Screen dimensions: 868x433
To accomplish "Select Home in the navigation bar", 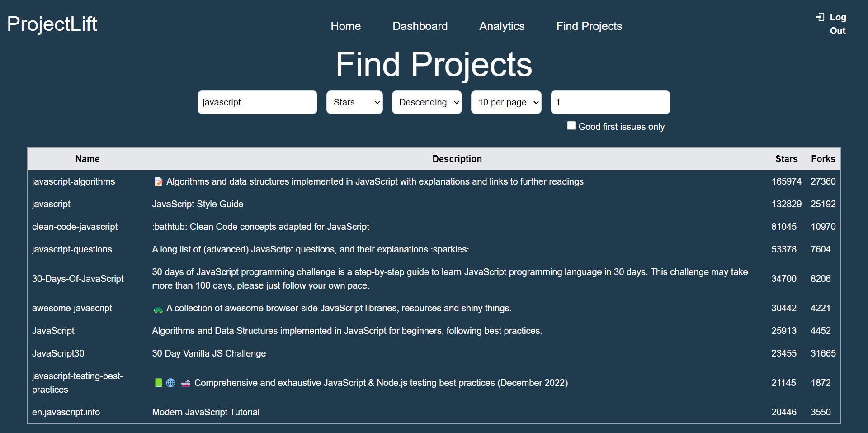I will pos(345,26).
